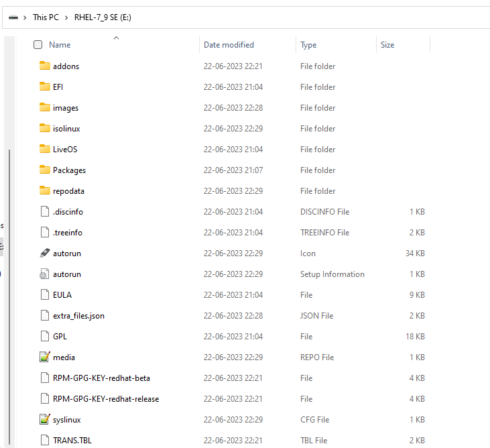This screenshot has height=448, width=490.
Task: Click the sort arrow above Name column
Action: 116,38
